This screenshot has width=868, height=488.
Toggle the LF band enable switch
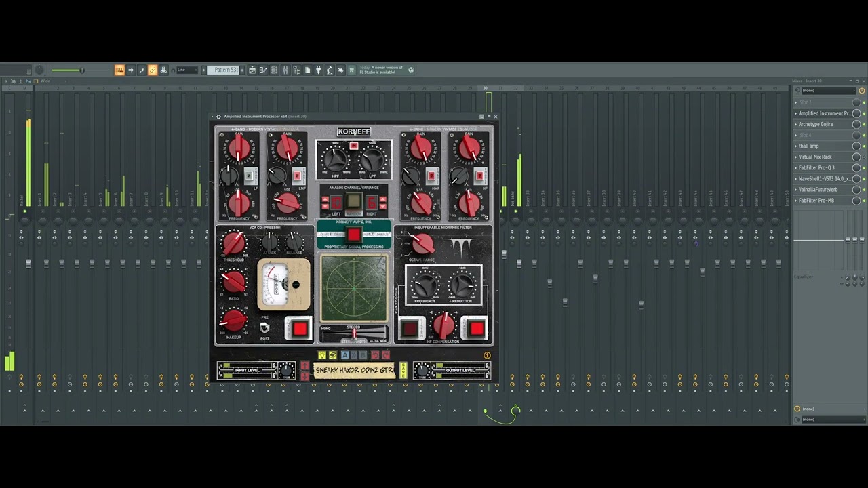(249, 176)
